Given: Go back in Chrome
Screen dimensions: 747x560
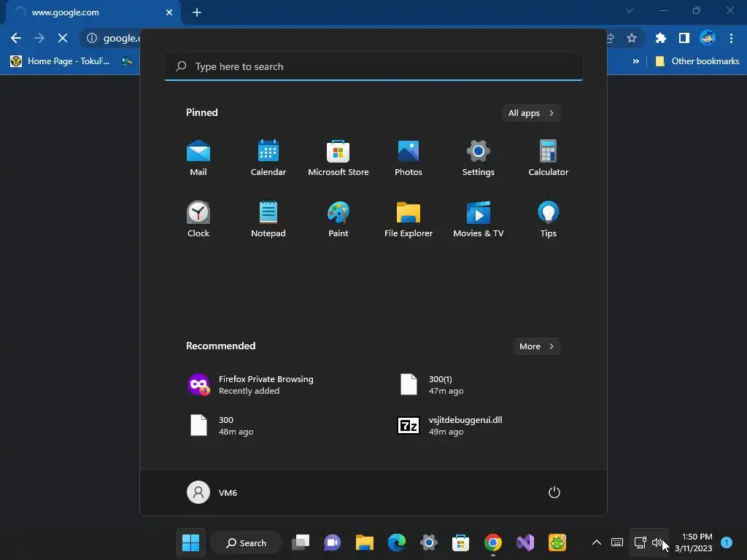Looking at the screenshot, I should point(16,38).
